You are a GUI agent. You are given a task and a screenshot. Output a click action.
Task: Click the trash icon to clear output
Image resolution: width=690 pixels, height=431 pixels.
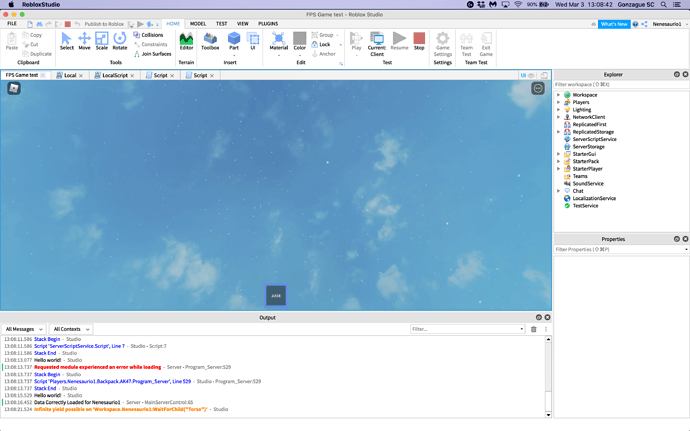click(534, 329)
